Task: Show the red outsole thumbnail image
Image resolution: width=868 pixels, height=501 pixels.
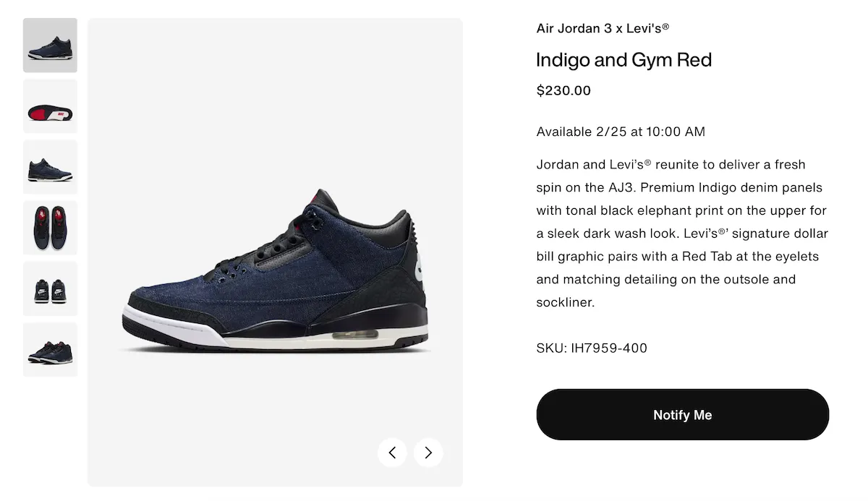Action: click(50, 106)
